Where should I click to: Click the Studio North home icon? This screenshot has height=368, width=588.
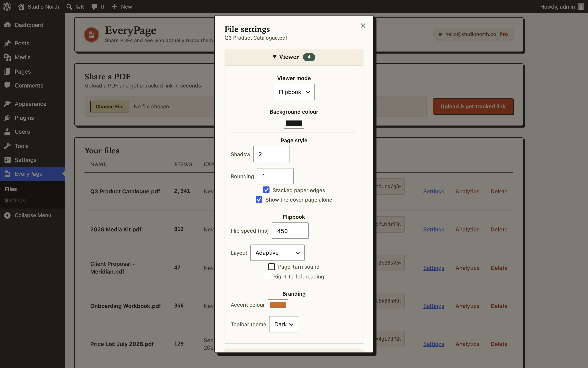(21, 7)
